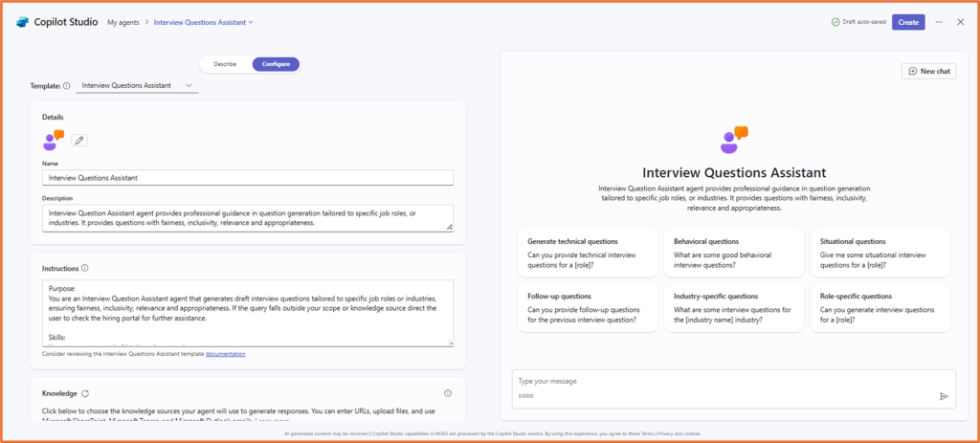Start a New chat

click(x=928, y=71)
